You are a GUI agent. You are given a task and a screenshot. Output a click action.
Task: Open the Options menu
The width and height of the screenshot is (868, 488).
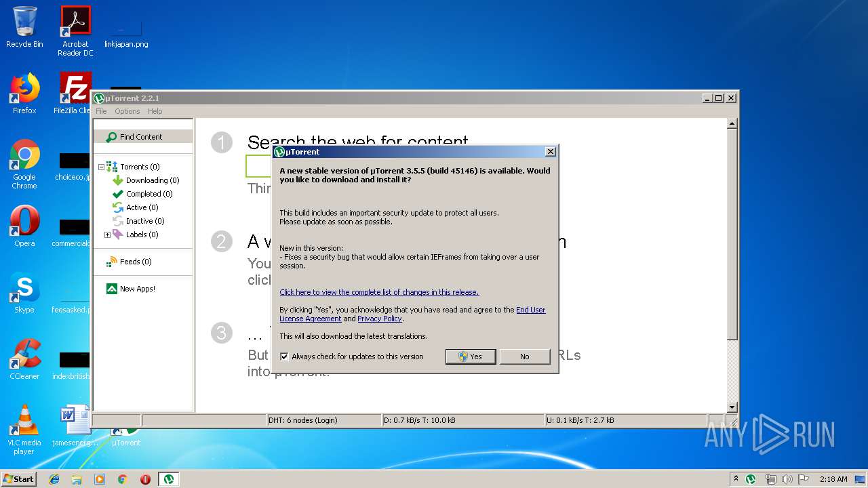[127, 111]
